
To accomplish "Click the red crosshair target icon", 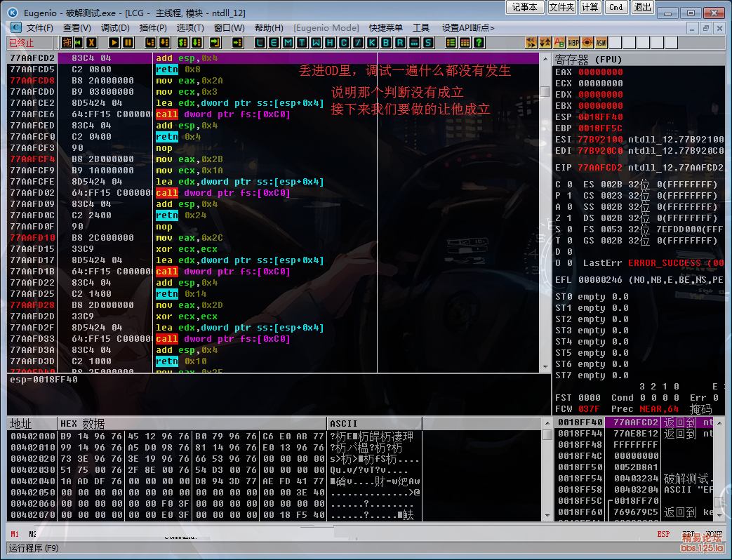I will click(x=587, y=43).
